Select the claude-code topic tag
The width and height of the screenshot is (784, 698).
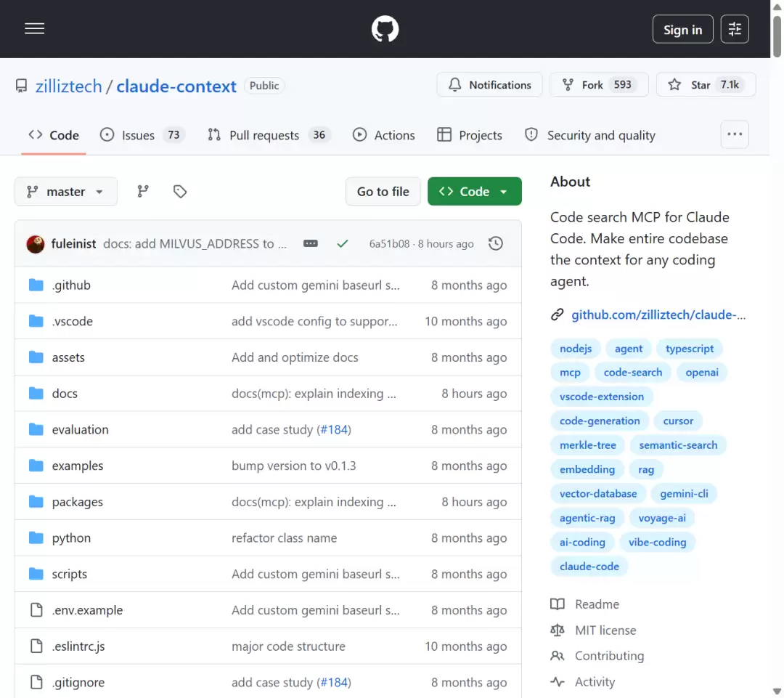pos(589,566)
